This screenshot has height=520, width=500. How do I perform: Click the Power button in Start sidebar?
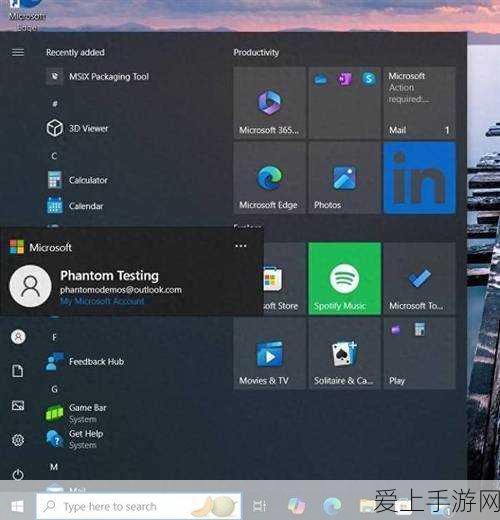tap(18, 474)
